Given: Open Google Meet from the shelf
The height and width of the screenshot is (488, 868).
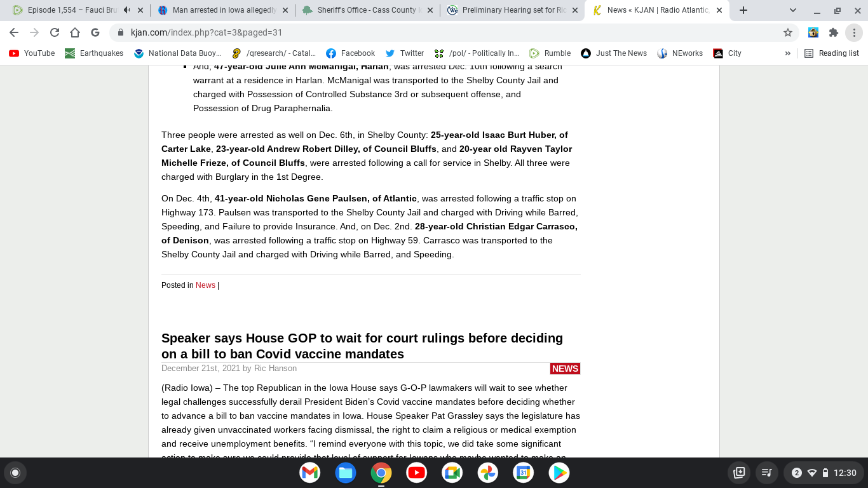Looking at the screenshot, I should [452, 472].
